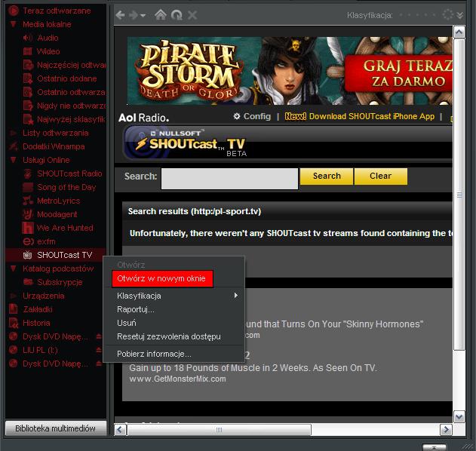Select the SHOUTcast TV television icon
Viewport: 476px width, 451px height.
pyautogui.click(x=28, y=255)
